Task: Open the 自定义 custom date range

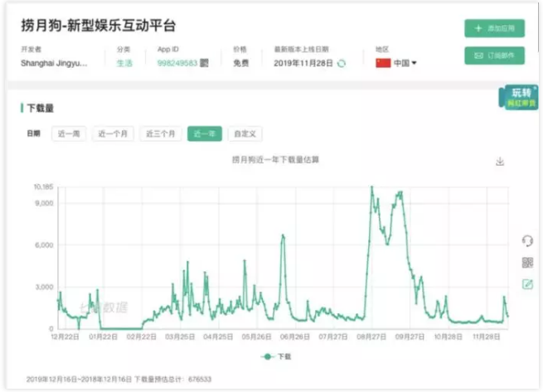Action: 245,133
